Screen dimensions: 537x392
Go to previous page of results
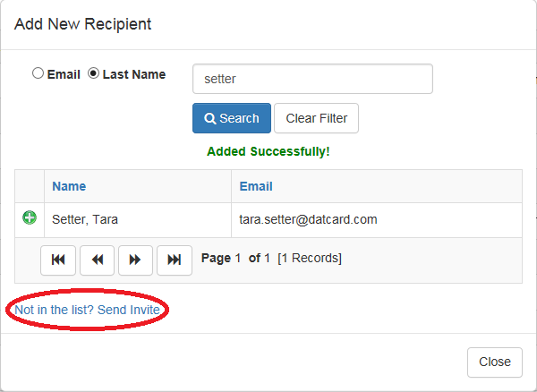(97, 260)
